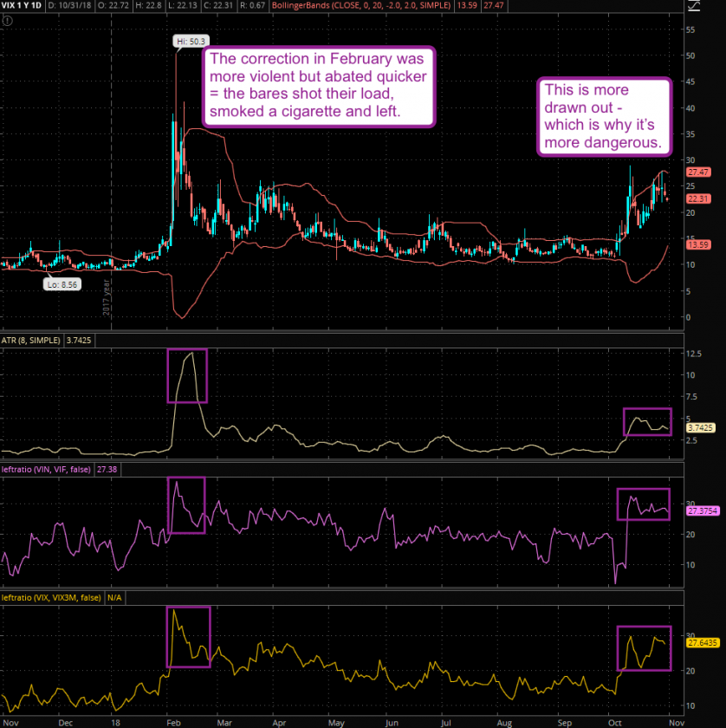Click the Sep time axis label
This screenshot has height=728, width=726.
565,723
